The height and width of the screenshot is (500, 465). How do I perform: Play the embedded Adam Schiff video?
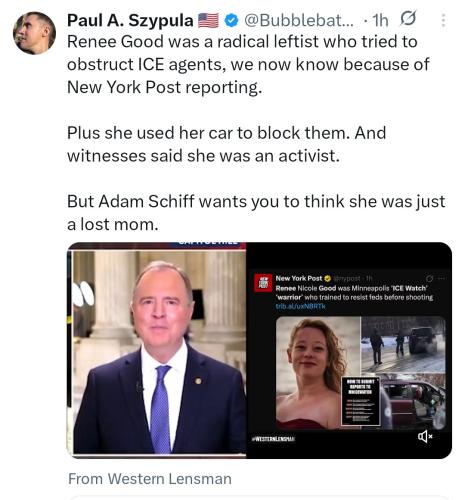[x=259, y=350]
